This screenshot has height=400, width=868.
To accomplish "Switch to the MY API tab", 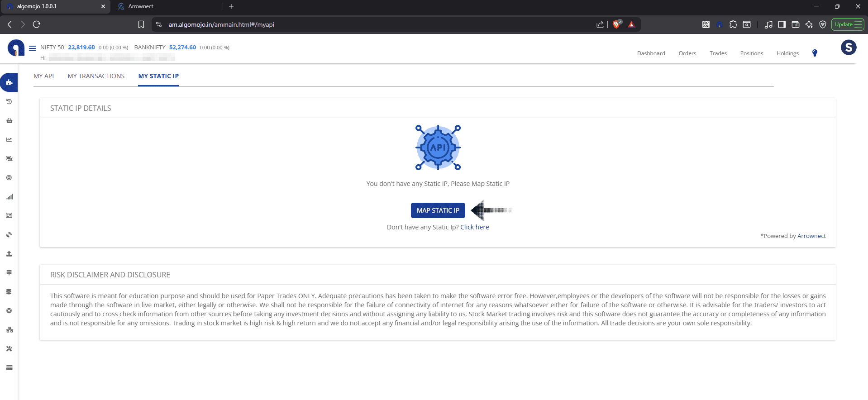I will (43, 76).
